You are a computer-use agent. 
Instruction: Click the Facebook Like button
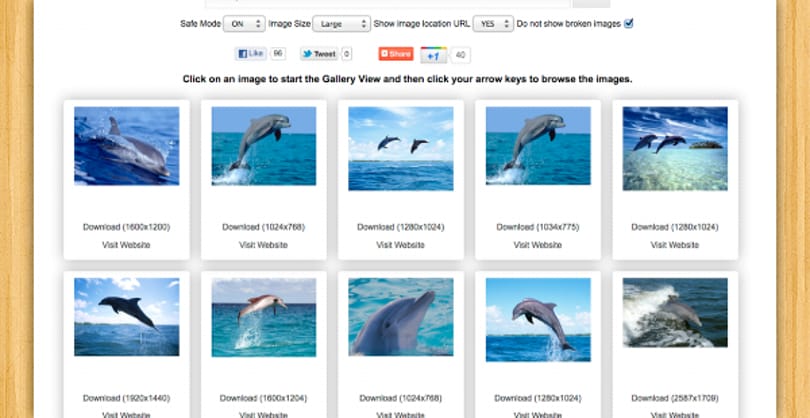point(251,54)
